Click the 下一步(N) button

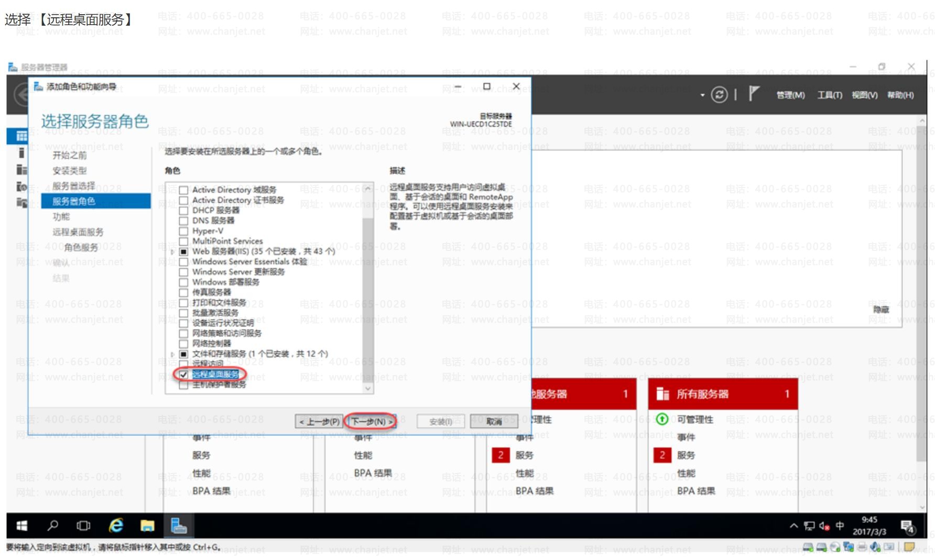(372, 421)
